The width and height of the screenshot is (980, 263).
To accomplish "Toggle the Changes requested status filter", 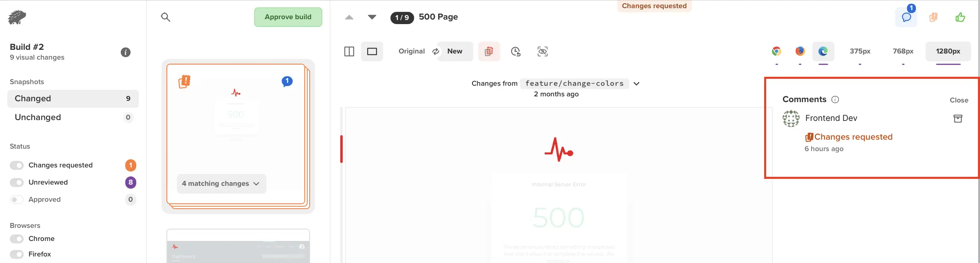I will [x=17, y=165].
